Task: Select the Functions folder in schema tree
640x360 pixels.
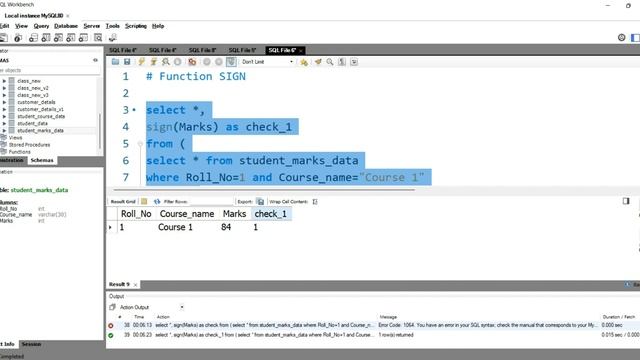Action: tap(20, 152)
